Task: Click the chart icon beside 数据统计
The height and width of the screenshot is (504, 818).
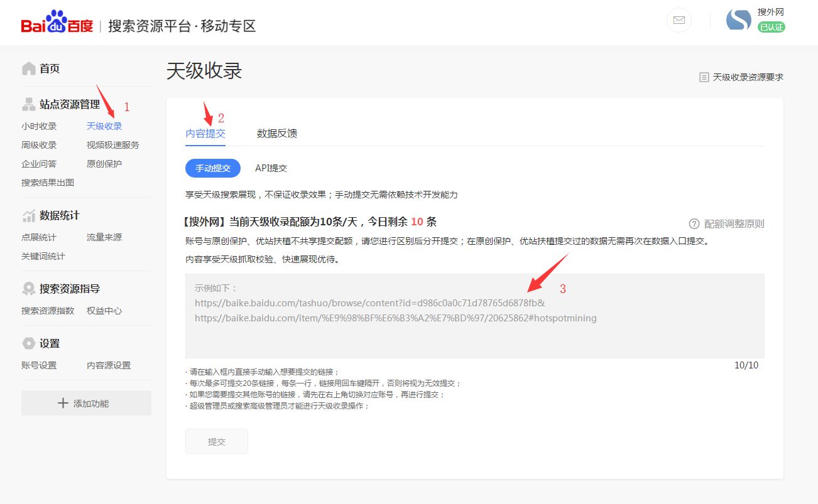Action: point(30,215)
